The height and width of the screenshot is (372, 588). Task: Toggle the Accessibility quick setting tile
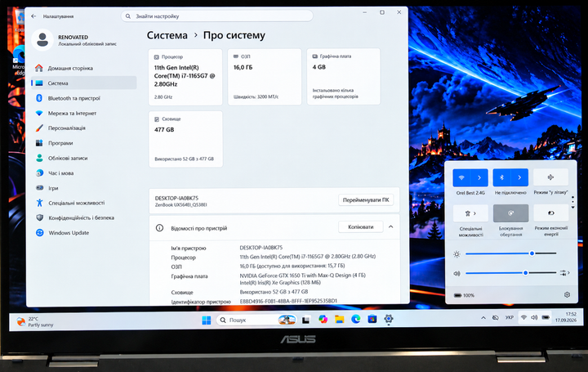click(470, 213)
